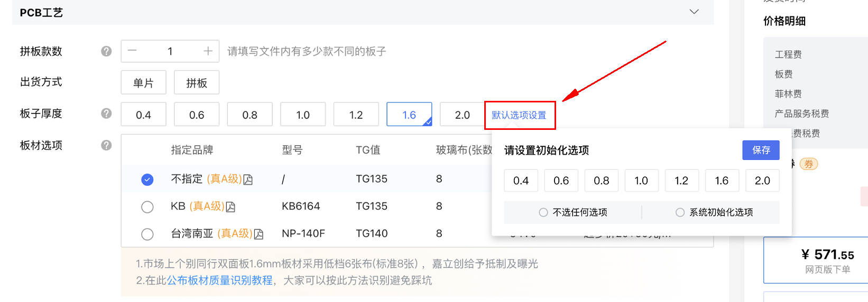Click the 券 coupon badge
This screenshot has height=302, width=868.
[x=808, y=164]
